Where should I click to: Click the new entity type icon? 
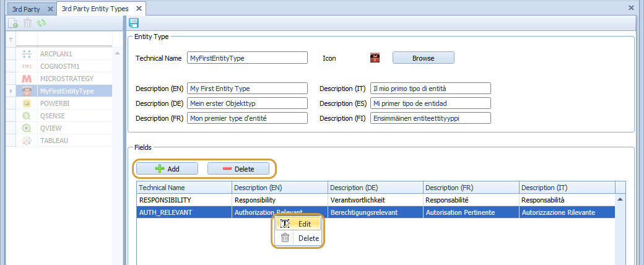(13, 23)
